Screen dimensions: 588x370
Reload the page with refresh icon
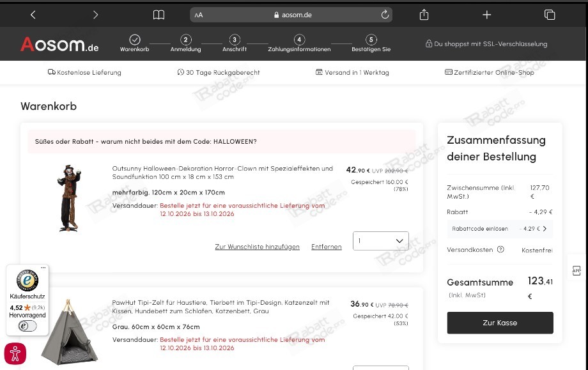(x=385, y=15)
